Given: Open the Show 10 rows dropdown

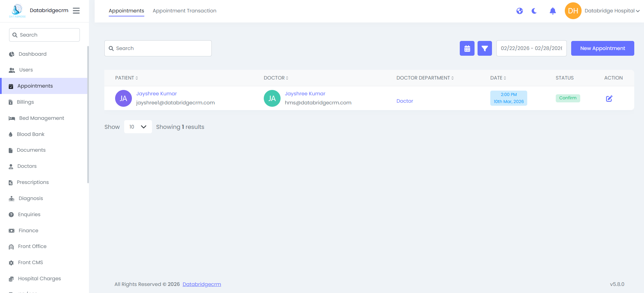Looking at the screenshot, I should pos(138,127).
